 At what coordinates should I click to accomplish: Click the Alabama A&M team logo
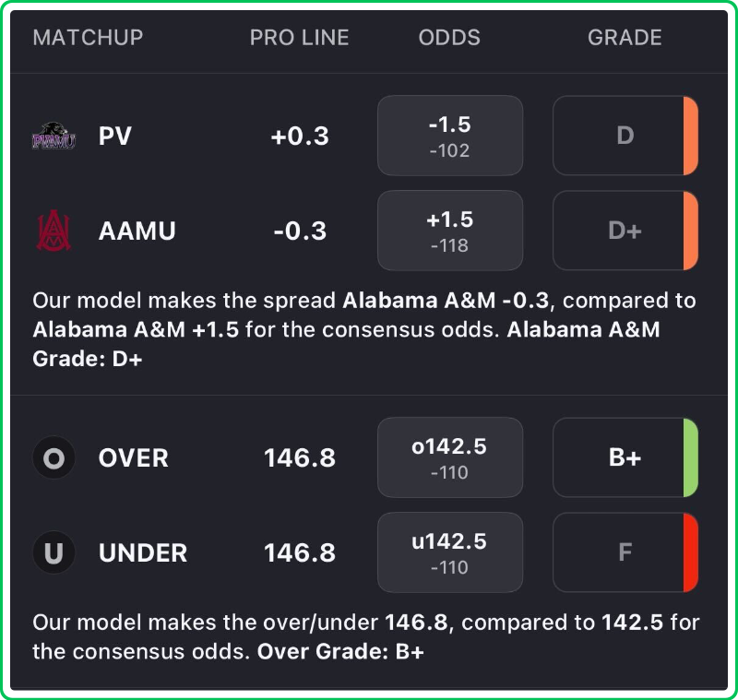point(54,231)
